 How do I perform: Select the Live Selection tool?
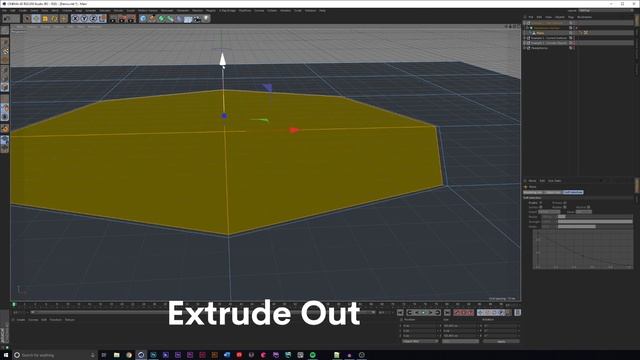pos(27,19)
